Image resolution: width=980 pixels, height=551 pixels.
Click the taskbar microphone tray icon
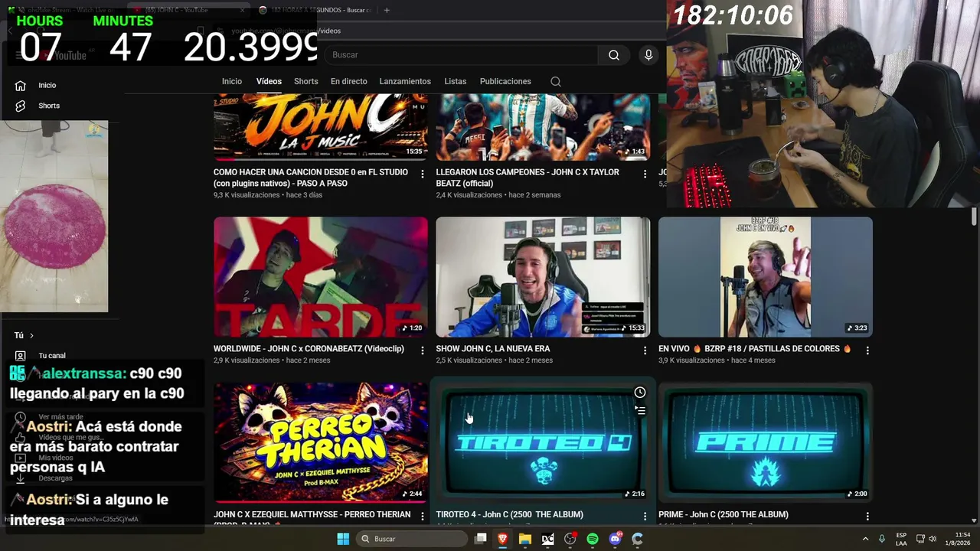[882, 539]
